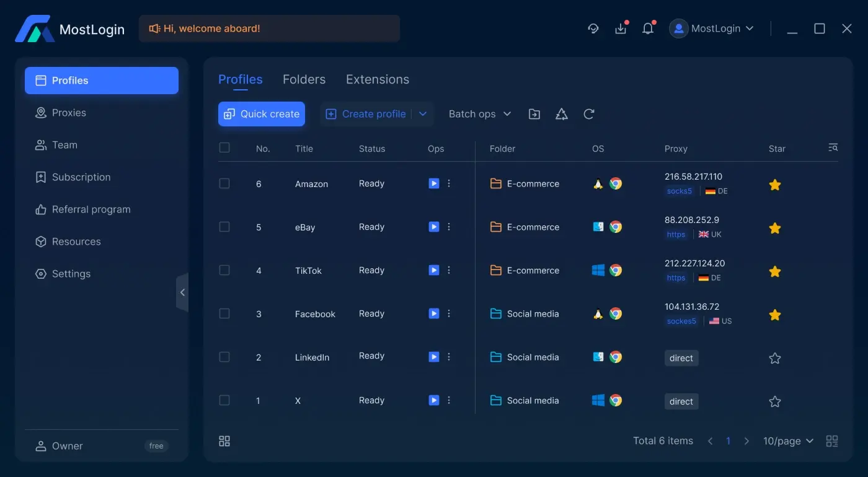868x477 pixels.
Task: Open more options for LinkedIn row
Action: coord(449,357)
